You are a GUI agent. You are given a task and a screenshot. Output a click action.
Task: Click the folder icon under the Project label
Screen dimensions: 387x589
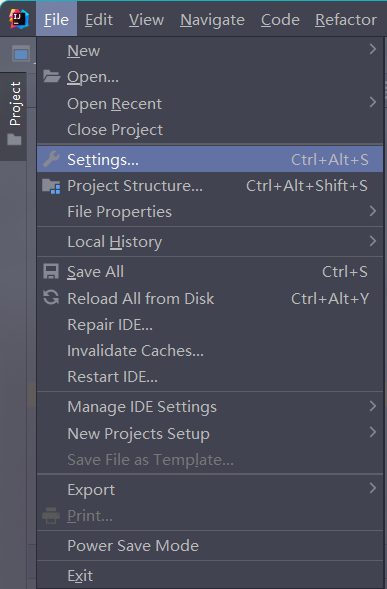pyautogui.click(x=14, y=140)
